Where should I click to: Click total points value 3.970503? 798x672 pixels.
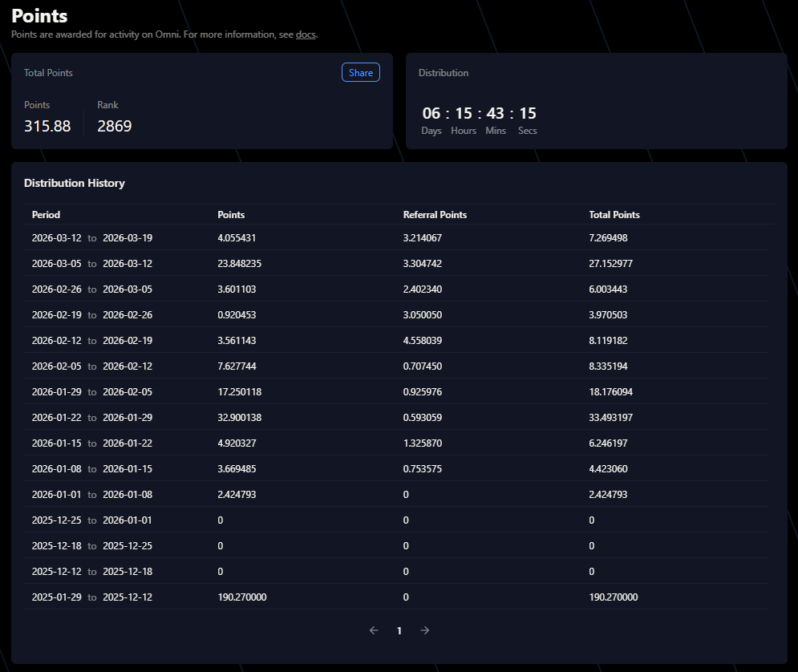pos(608,315)
